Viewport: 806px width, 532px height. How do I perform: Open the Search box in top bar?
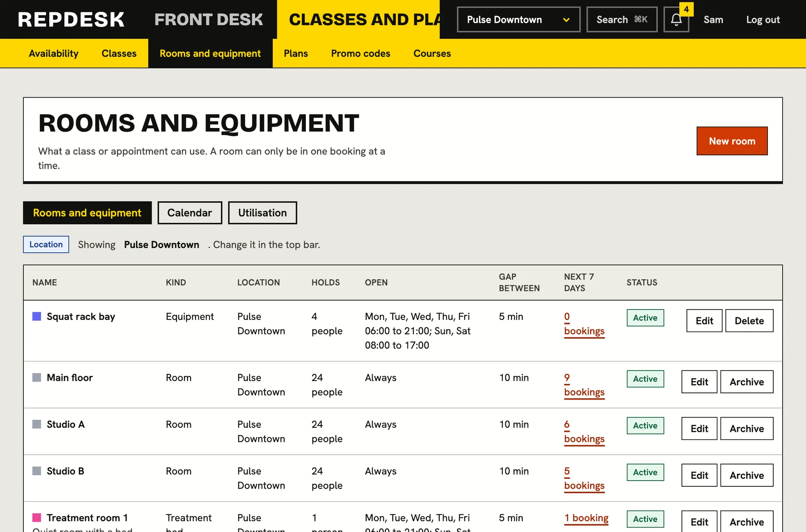tap(622, 20)
